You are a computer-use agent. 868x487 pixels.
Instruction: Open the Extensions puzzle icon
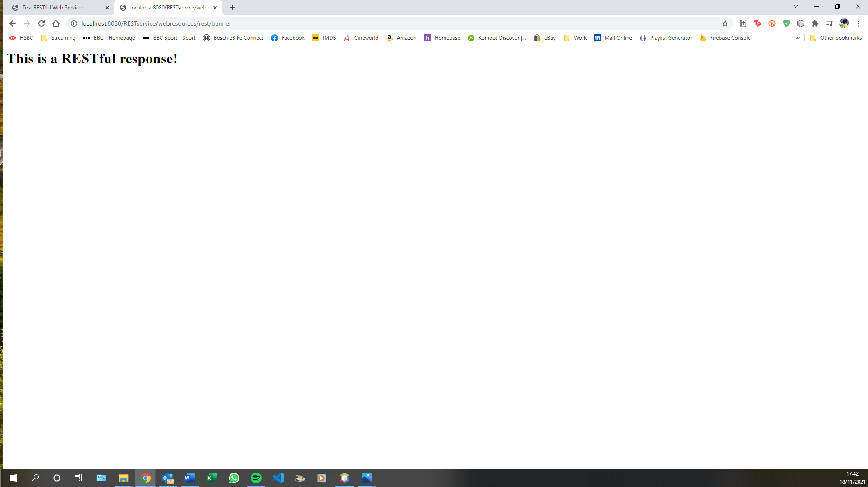point(815,23)
